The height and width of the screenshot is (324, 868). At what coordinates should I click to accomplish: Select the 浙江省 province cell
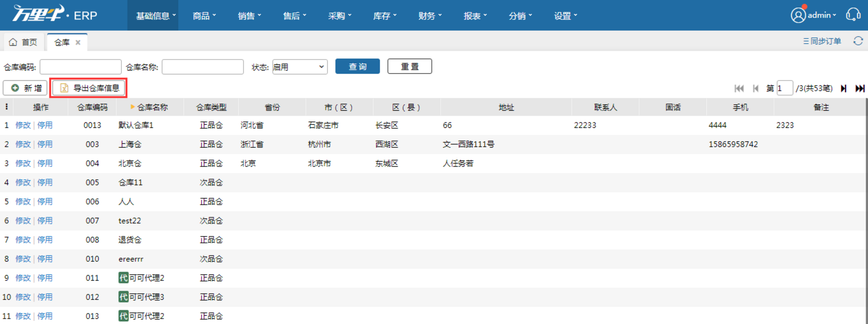[x=252, y=144]
